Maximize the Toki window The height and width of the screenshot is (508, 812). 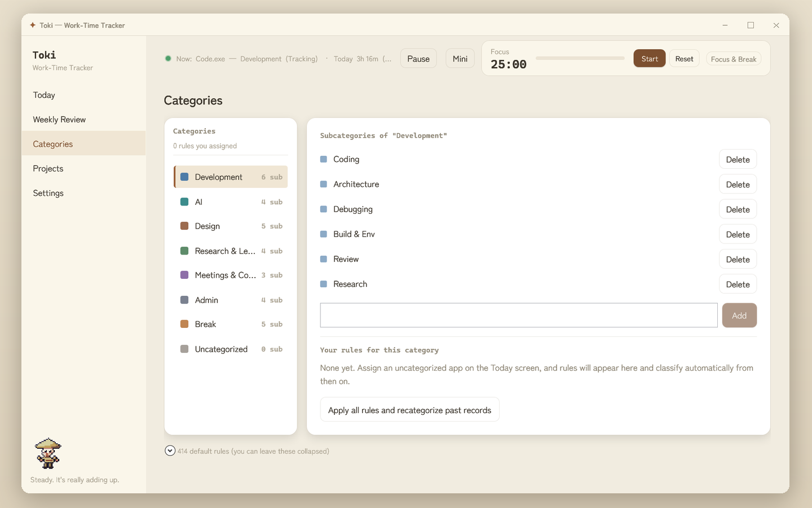pos(751,25)
